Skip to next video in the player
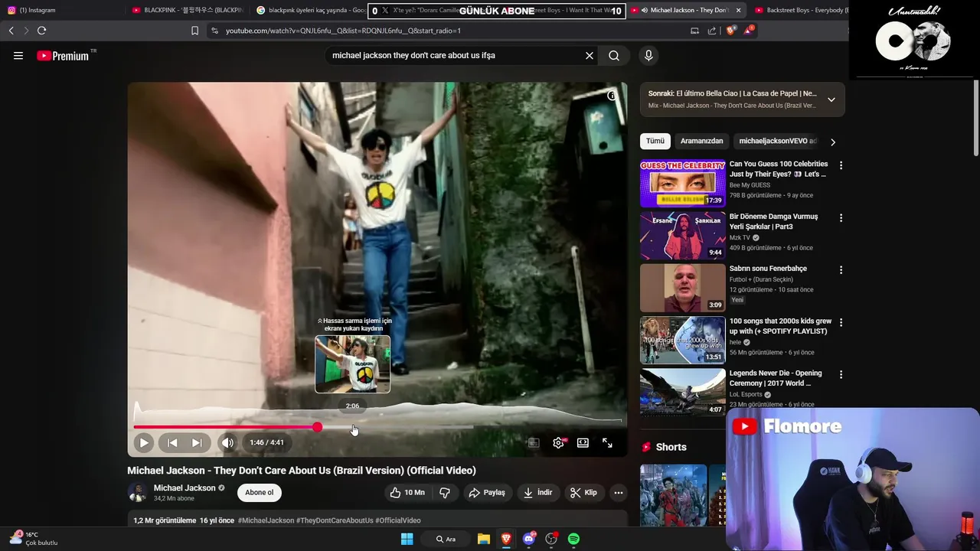 click(197, 442)
